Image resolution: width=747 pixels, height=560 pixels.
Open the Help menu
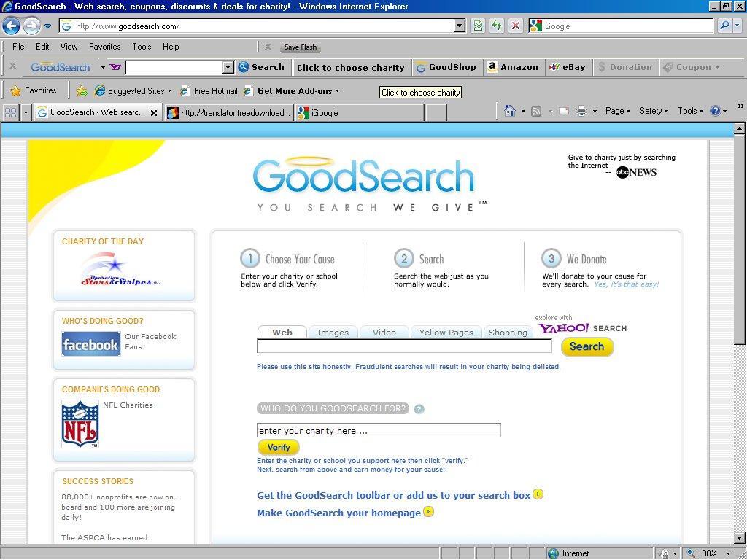[171, 47]
